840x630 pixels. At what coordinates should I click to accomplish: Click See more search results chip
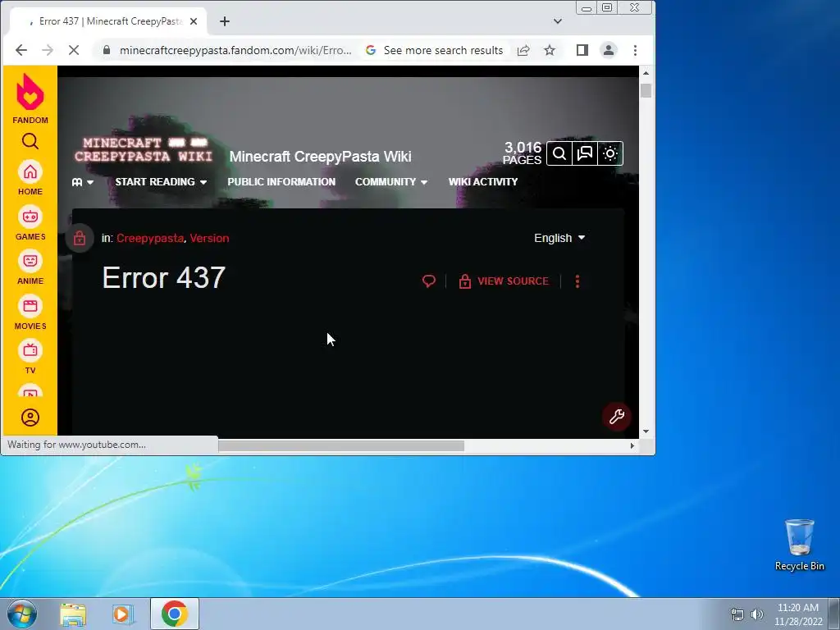435,50
